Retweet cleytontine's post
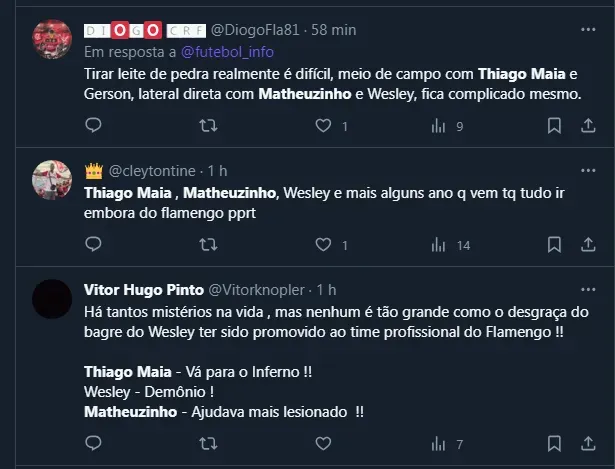This screenshot has height=469, width=615. [209, 244]
